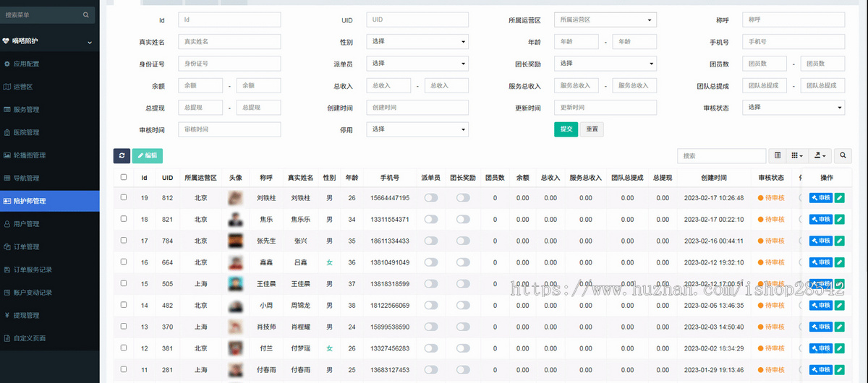Click green edit pencil for 张兴 row
868x383 pixels.
tap(839, 241)
